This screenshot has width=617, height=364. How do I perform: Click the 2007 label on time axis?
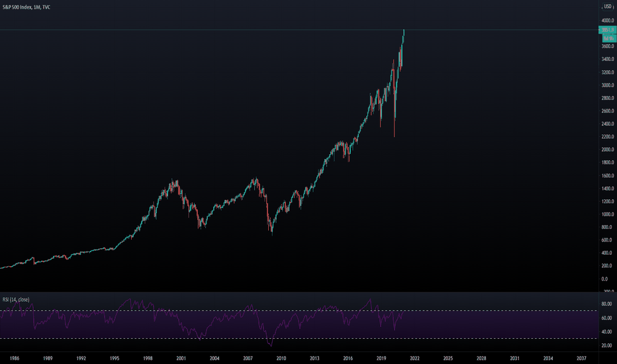(x=248, y=358)
